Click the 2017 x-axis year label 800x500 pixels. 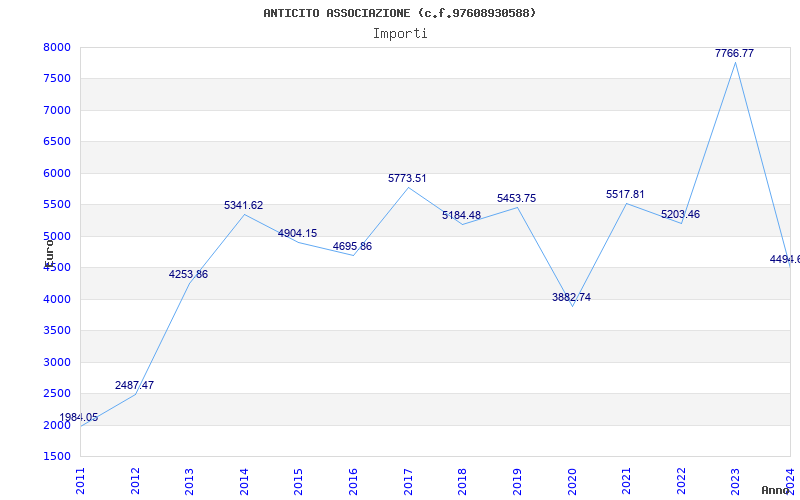[x=408, y=481]
